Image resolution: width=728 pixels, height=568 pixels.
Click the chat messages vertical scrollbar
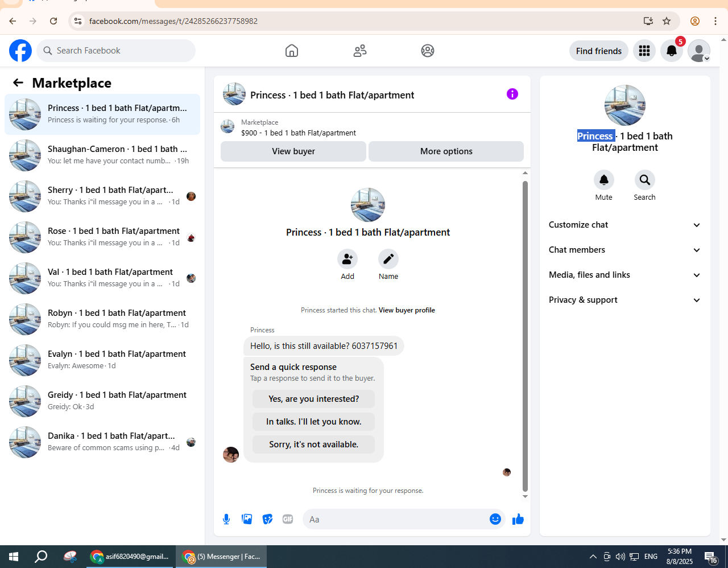tap(525, 336)
